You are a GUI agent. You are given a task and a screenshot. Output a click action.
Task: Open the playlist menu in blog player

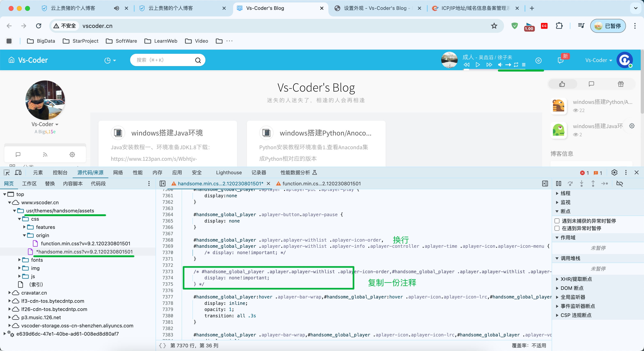(x=524, y=65)
